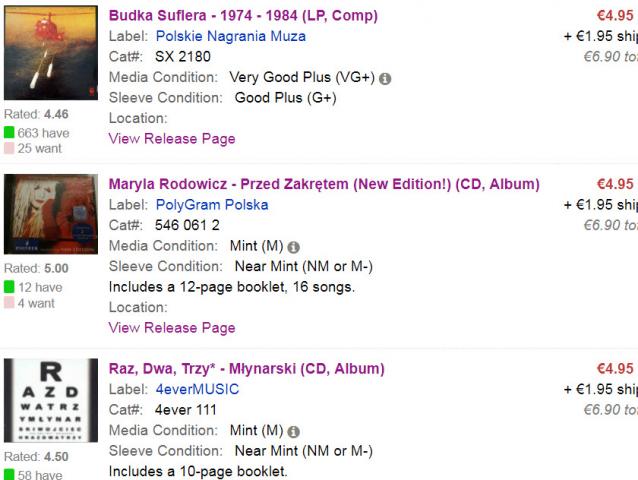638x480 pixels.
Task: Click the green square beside 58 have
Action: point(9,475)
